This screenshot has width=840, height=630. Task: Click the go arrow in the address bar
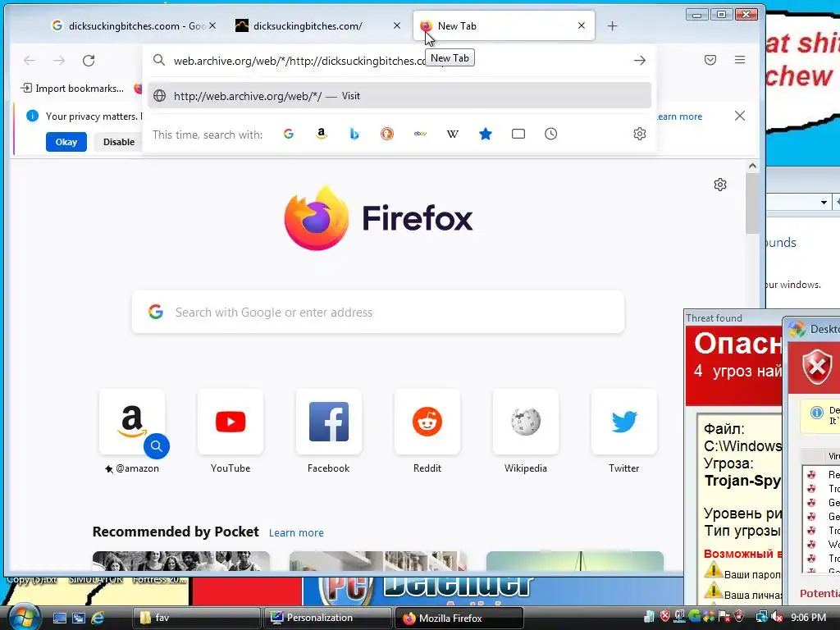click(640, 61)
